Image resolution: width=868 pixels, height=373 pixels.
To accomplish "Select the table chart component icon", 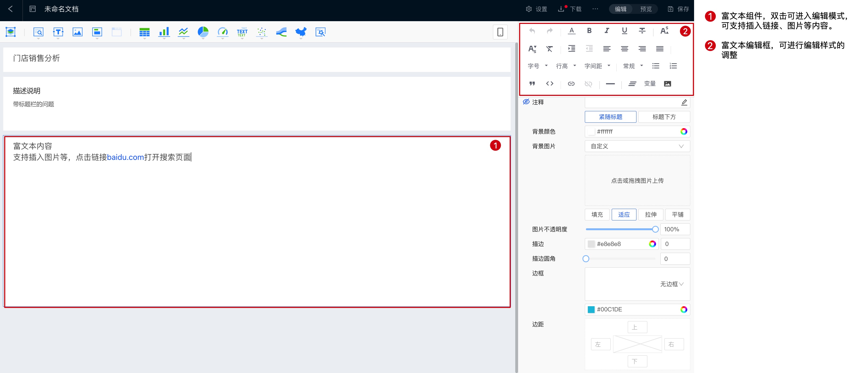I will pos(144,32).
